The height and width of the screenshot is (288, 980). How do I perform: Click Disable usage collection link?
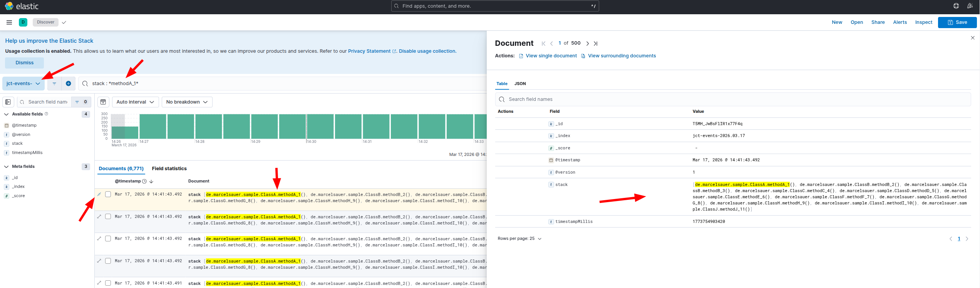[x=427, y=51]
